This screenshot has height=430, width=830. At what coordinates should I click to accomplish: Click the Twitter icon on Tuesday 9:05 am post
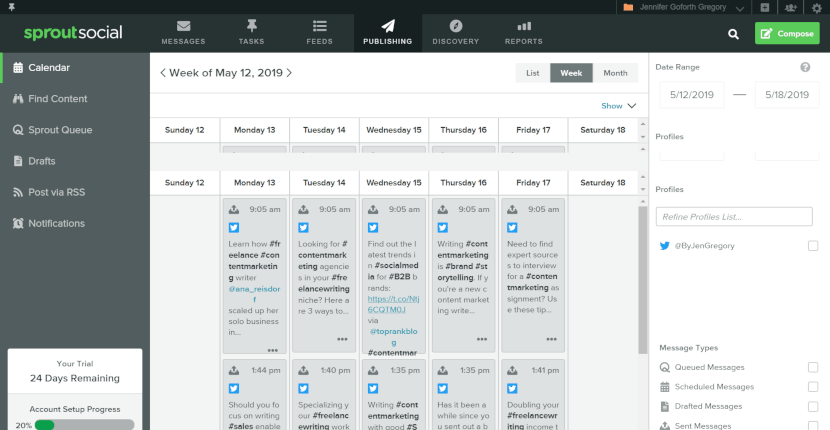tap(303, 228)
